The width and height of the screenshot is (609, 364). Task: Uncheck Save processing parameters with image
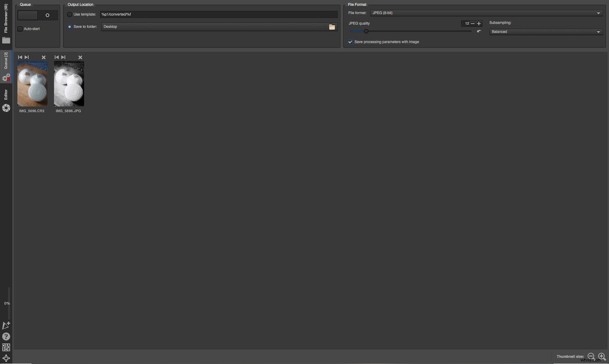(x=350, y=42)
